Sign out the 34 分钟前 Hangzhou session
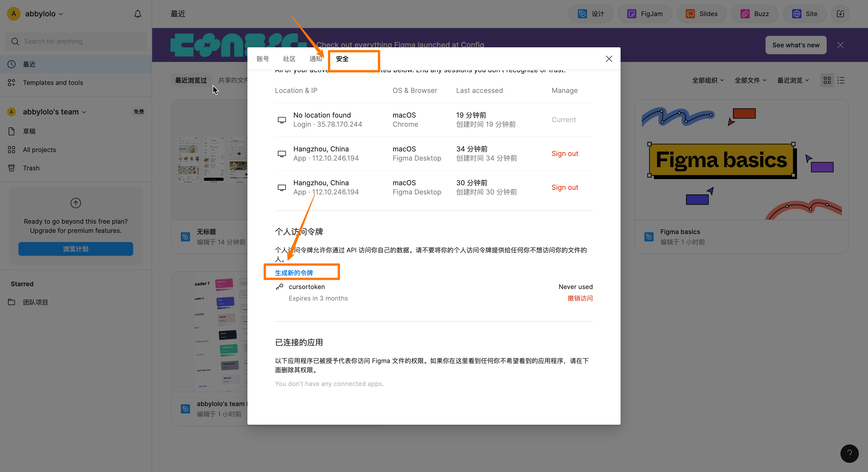 pyautogui.click(x=565, y=153)
